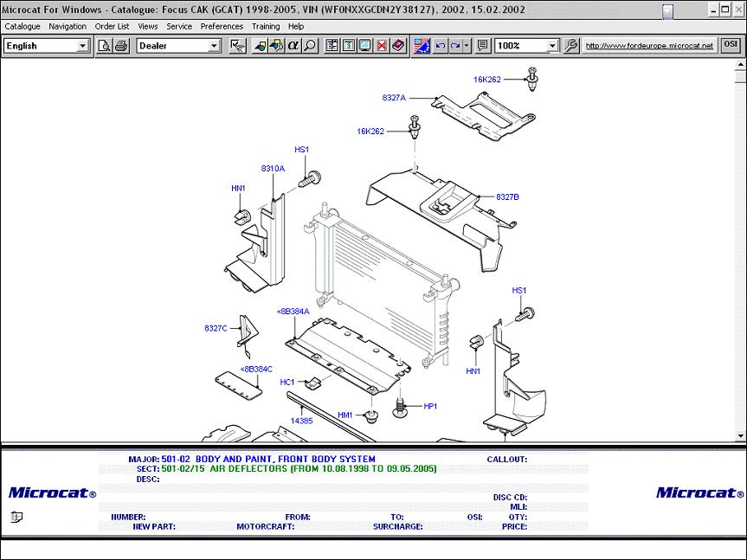
Task: Click the speech bubble notes icon
Action: point(484,45)
